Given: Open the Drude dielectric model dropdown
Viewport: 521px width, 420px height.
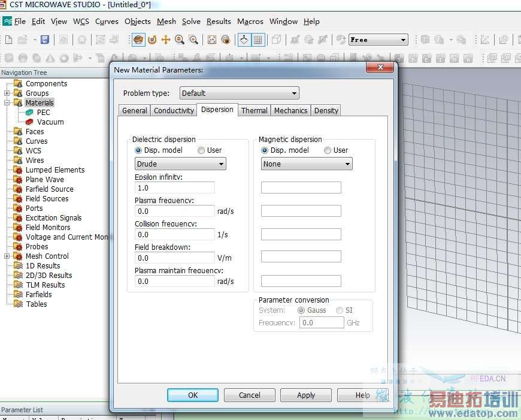Looking at the screenshot, I should 180,164.
